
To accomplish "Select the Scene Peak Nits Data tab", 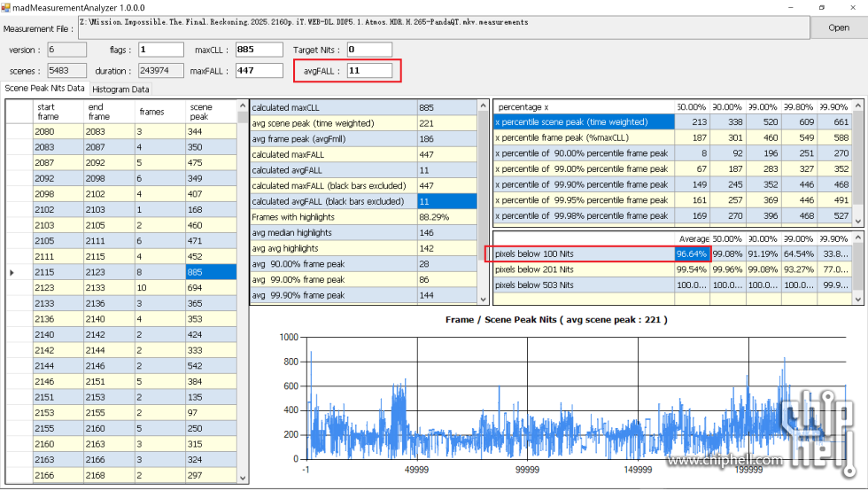I will point(45,89).
